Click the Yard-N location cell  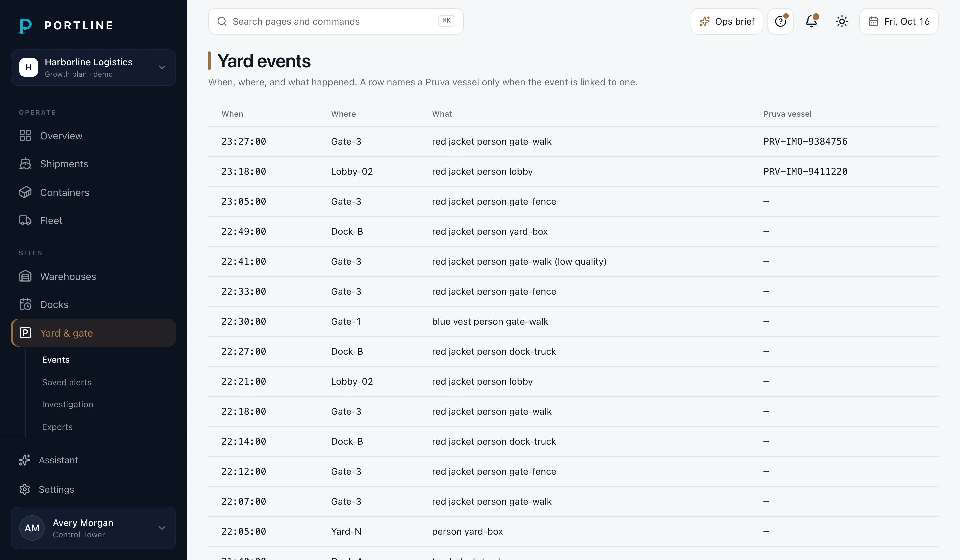[346, 531]
